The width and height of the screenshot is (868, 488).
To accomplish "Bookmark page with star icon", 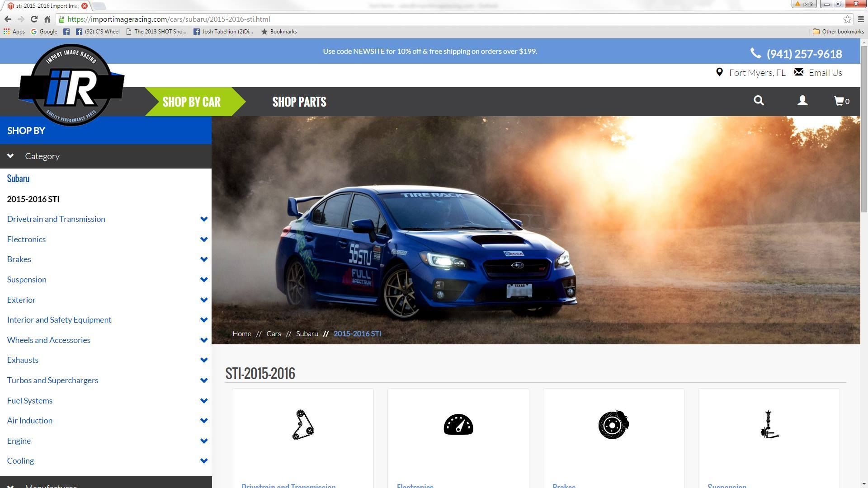I will 847,19.
